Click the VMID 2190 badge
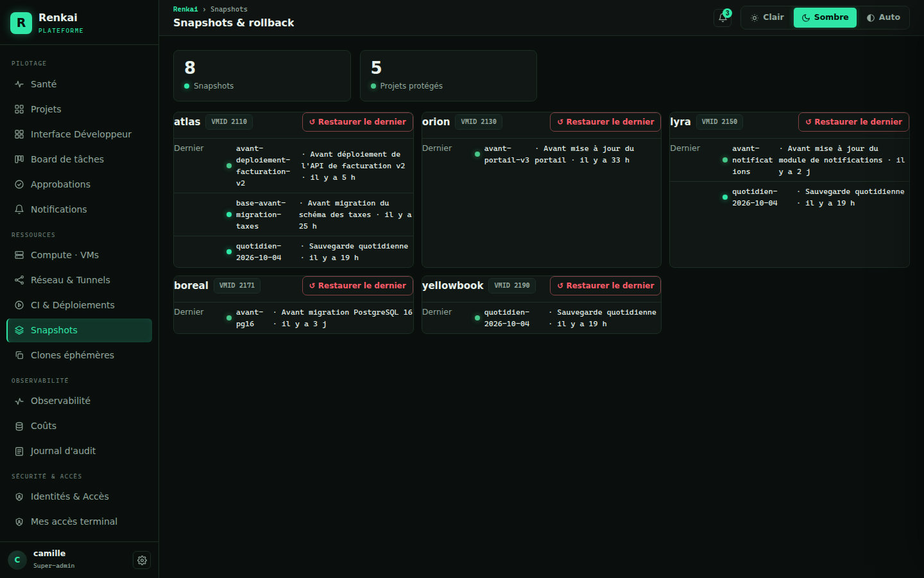 [512, 286]
